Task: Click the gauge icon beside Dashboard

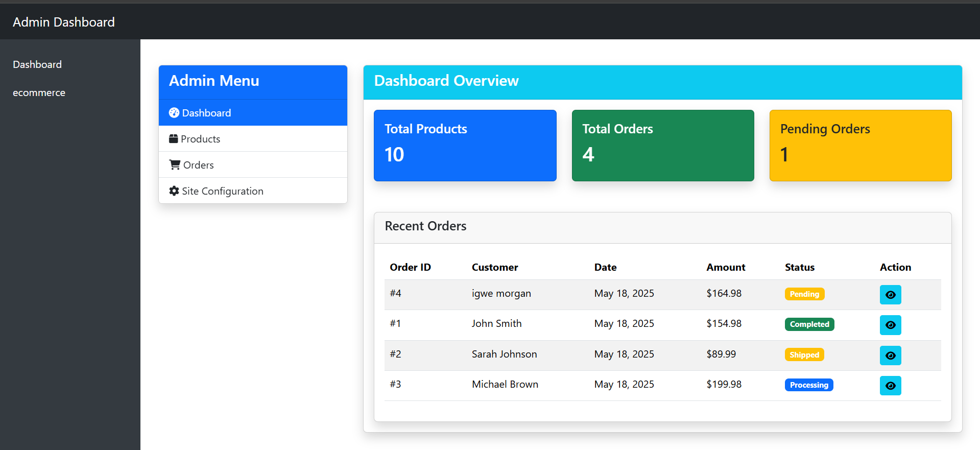Action: pos(174,113)
